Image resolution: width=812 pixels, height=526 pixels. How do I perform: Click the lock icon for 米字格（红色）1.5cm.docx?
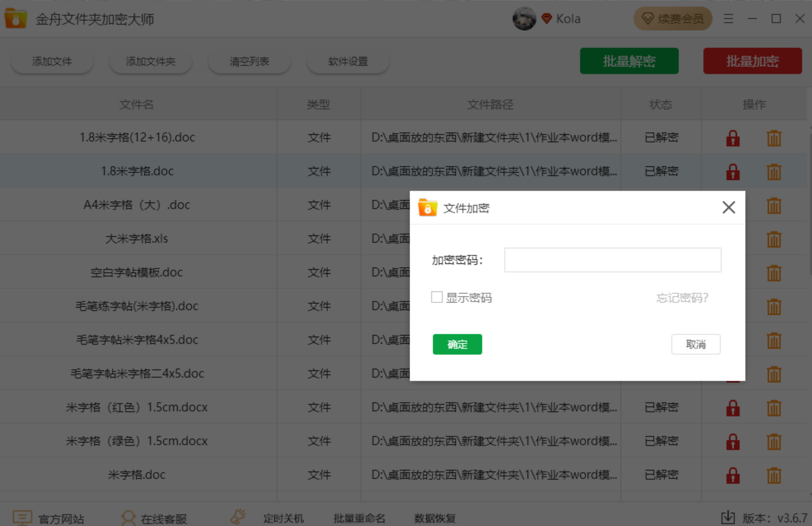click(732, 408)
